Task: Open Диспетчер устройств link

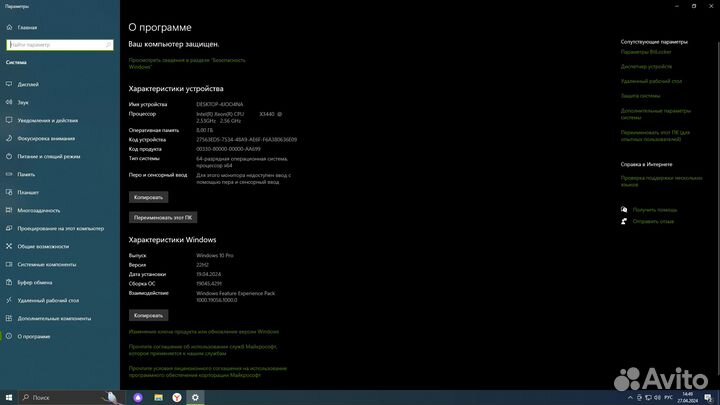Action: coord(646,67)
